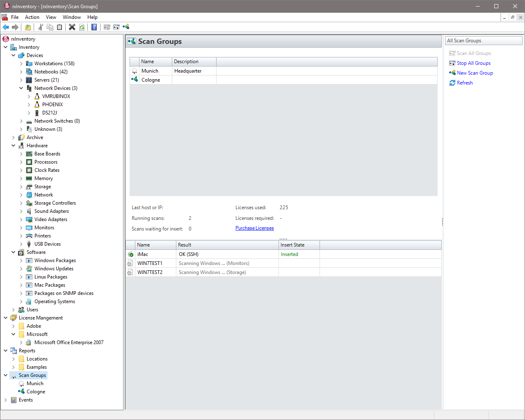The image size is (525, 420).
Task: Click the Video Adapters tree icon
Action: click(x=29, y=219)
